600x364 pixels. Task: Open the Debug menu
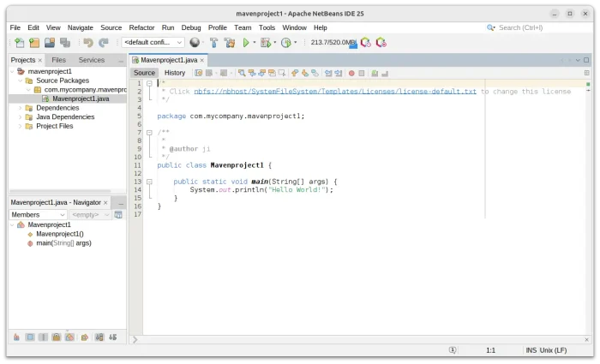(191, 27)
